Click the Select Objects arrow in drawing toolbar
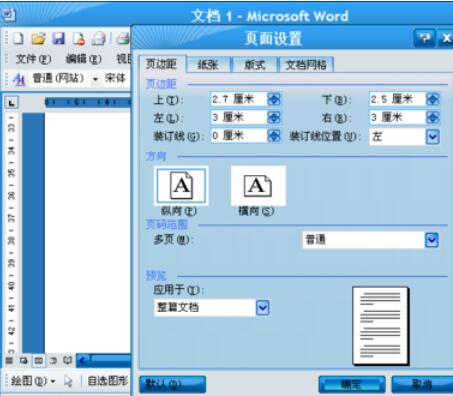453x396 pixels. [x=68, y=381]
